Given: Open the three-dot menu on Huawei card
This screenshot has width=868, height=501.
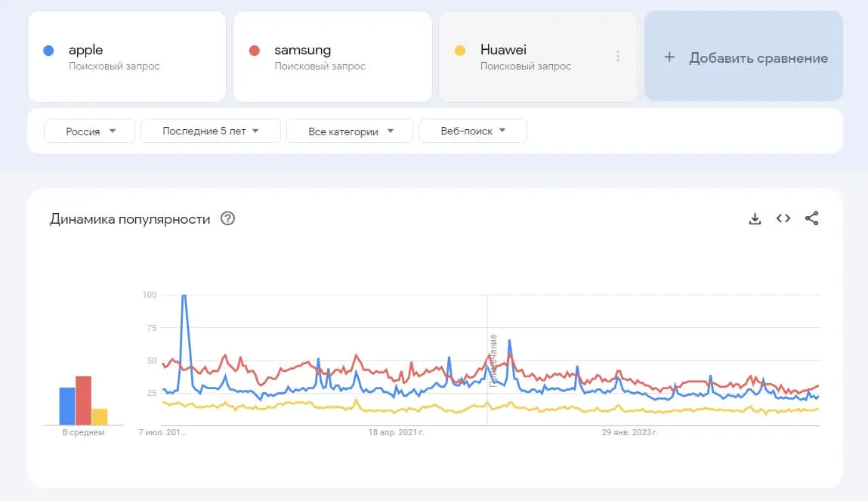Looking at the screenshot, I should click(618, 56).
